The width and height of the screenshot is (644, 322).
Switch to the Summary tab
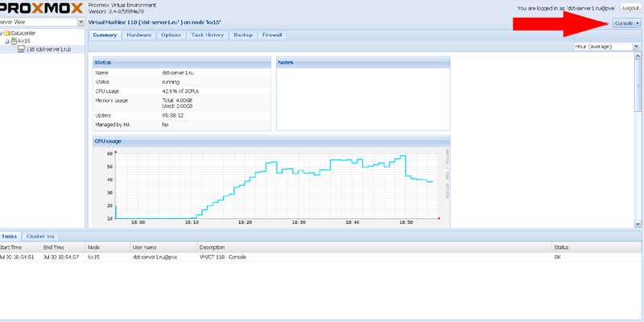105,35
